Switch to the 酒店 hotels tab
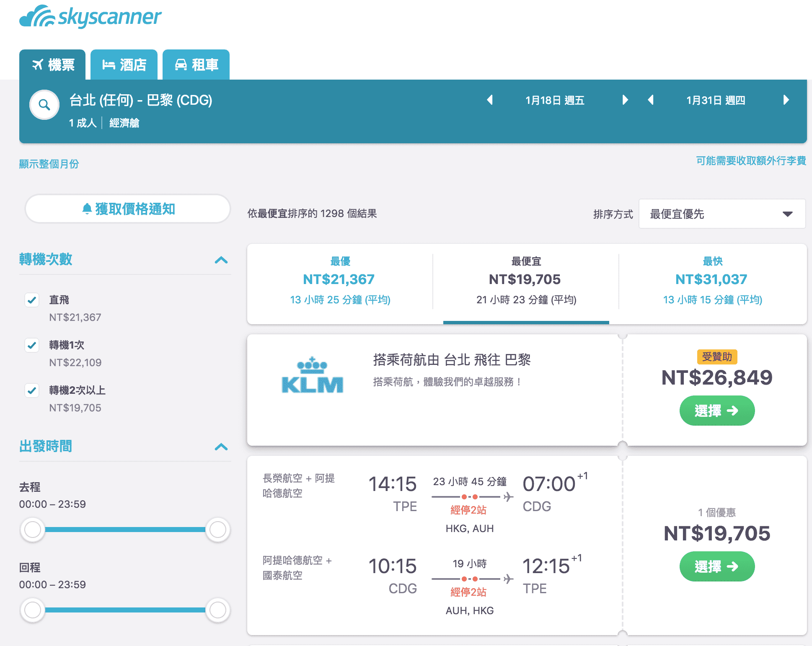The height and width of the screenshot is (646, 812). tap(124, 65)
